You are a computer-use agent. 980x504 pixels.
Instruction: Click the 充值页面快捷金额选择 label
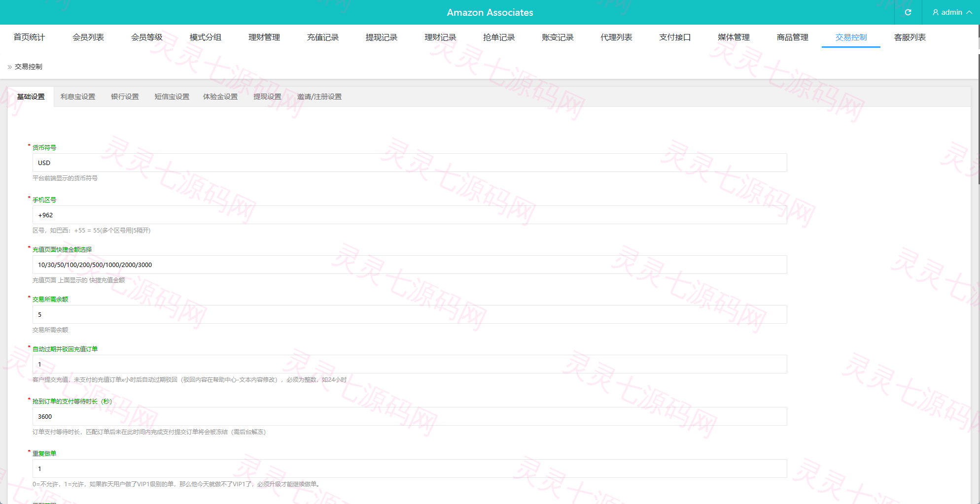(62, 249)
